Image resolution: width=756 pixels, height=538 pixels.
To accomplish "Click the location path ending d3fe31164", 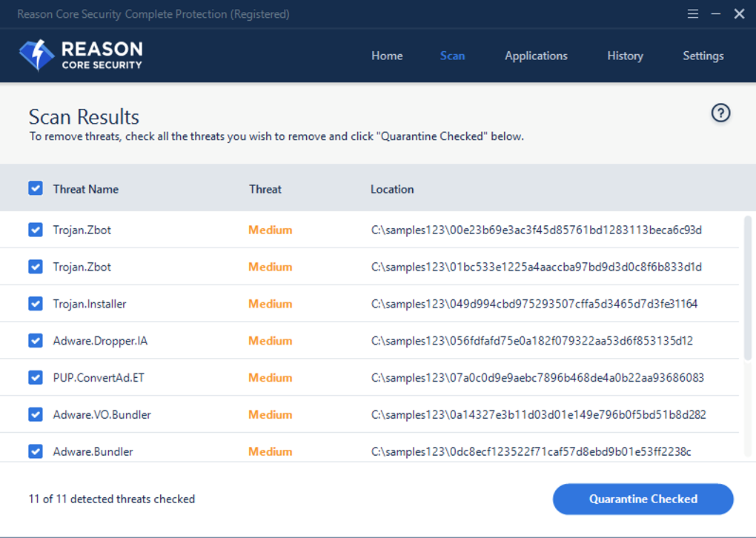I will pos(534,304).
